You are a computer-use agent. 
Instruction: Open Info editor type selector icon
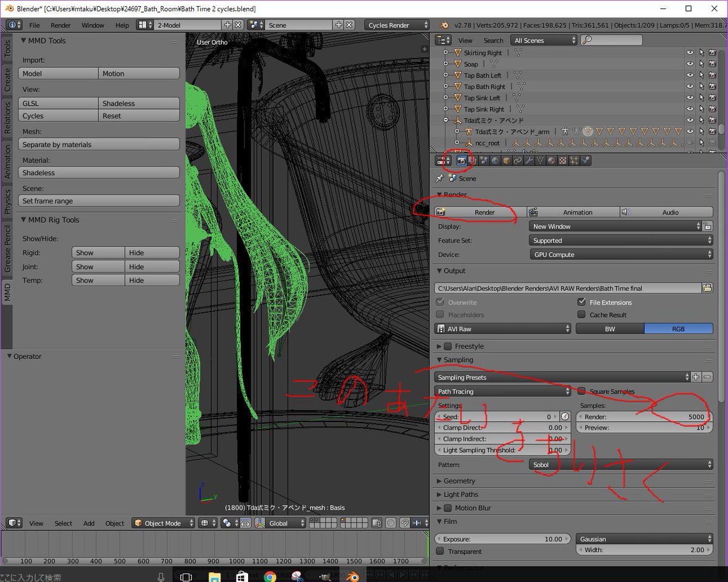tap(15, 25)
